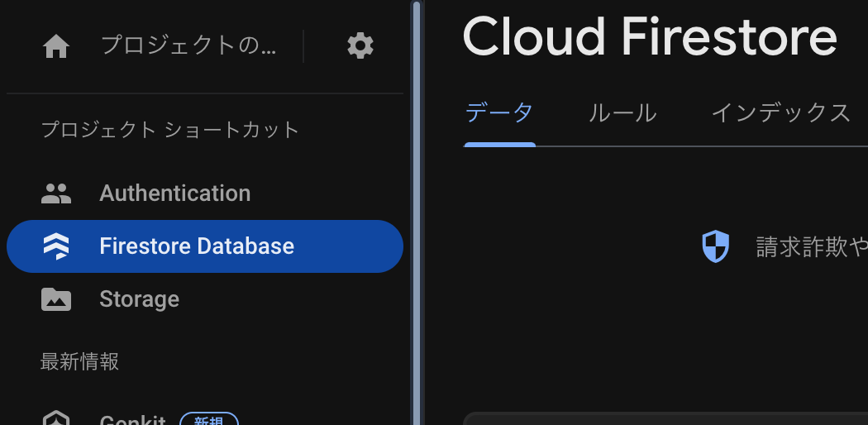Click the 最新情報 section label

pos(79,361)
